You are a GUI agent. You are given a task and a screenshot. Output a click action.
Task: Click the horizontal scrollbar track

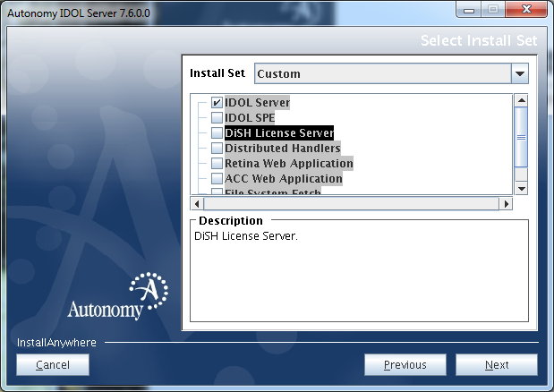coord(351,204)
